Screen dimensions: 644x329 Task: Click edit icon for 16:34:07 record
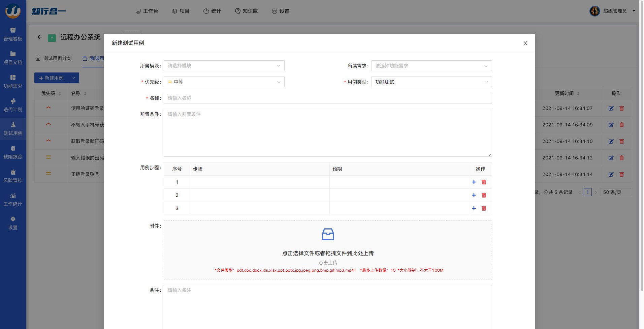611,108
